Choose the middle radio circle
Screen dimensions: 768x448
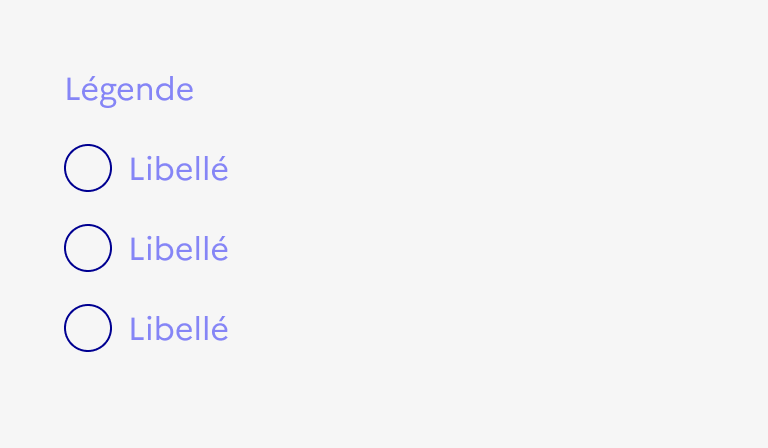pyautogui.click(x=88, y=248)
